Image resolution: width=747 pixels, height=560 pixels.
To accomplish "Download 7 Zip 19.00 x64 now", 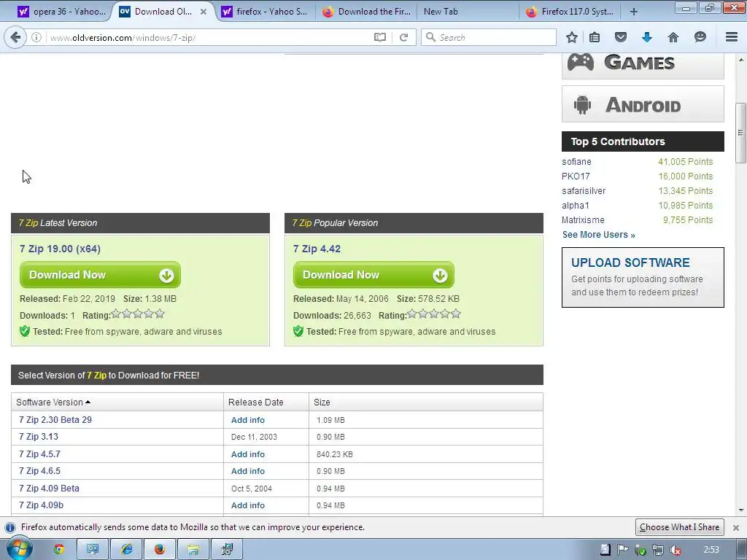I will pyautogui.click(x=100, y=275).
